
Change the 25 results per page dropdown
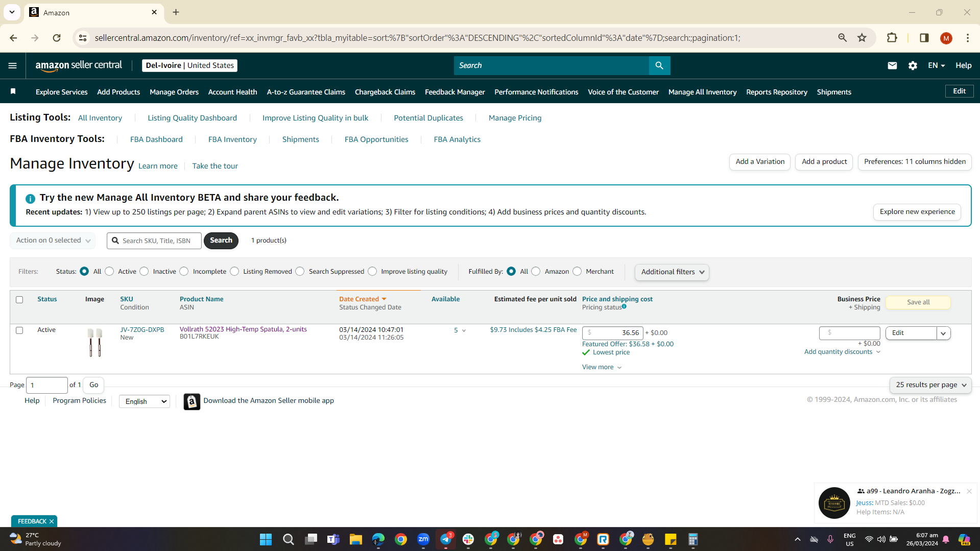pyautogui.click(x=930, y=385)
